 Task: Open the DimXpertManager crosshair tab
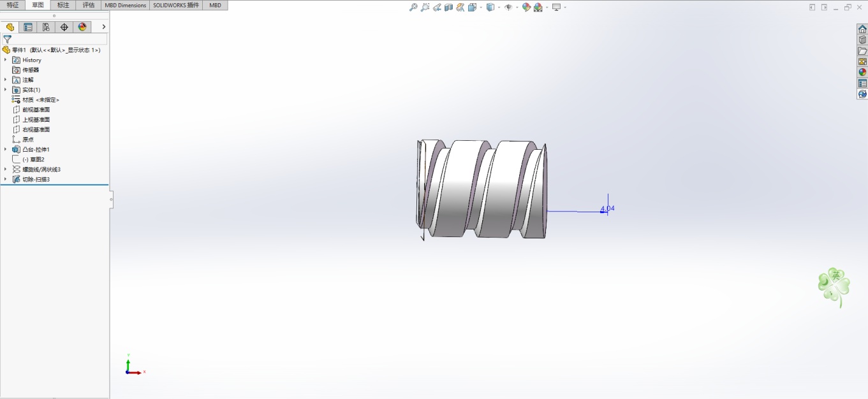coord(64,27)
